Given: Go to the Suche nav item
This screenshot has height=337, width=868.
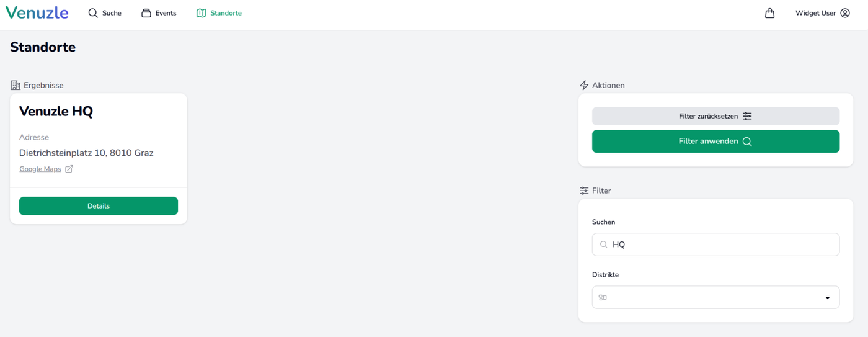Looking at the screenshot, I should [x=105, y=13].
